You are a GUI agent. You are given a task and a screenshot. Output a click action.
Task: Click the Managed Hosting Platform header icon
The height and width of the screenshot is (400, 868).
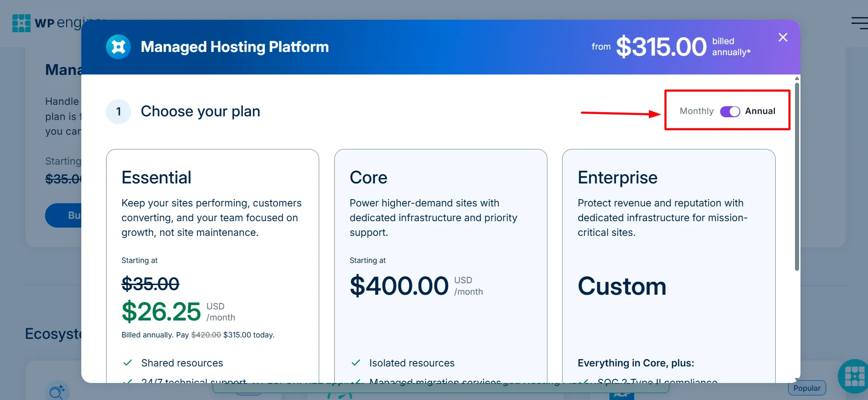coord(118,47)
